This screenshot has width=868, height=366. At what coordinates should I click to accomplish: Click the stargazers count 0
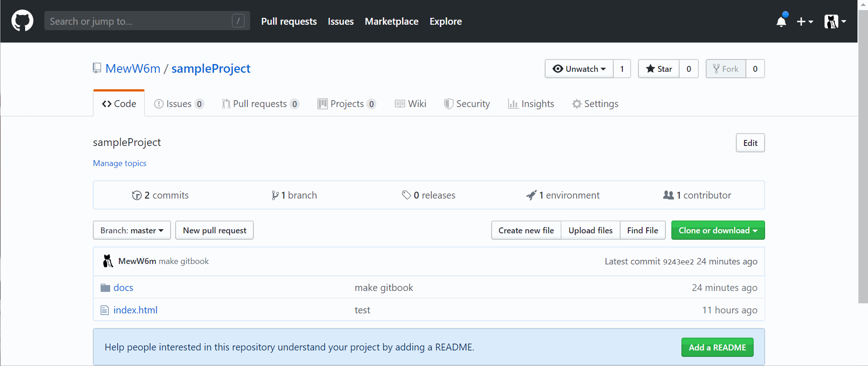689,69
